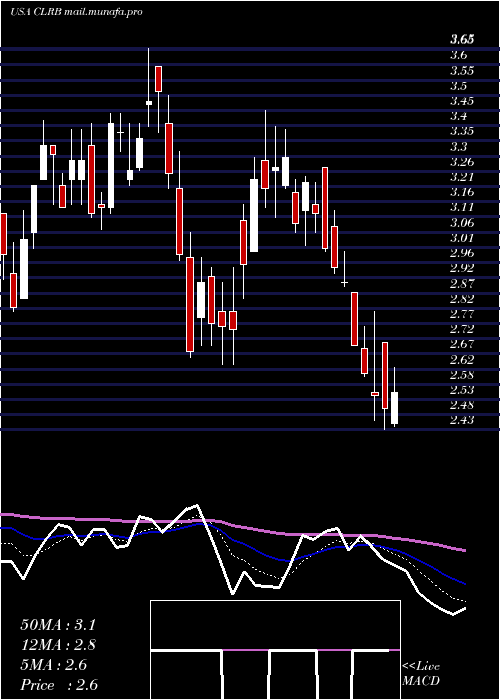Image resolution: width=500 pixels, height=700 pixels.
Task: Click the 50MA : 3.1 readout
Action: [58, 625]
